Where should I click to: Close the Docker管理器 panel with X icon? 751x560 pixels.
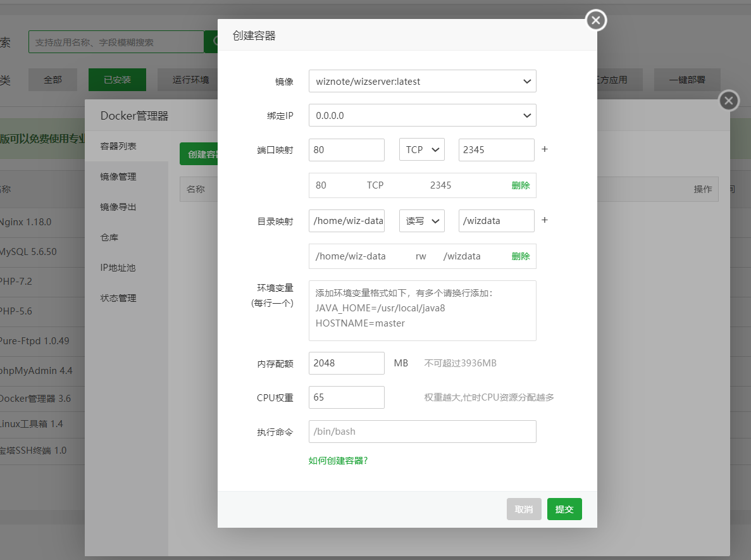729,101
